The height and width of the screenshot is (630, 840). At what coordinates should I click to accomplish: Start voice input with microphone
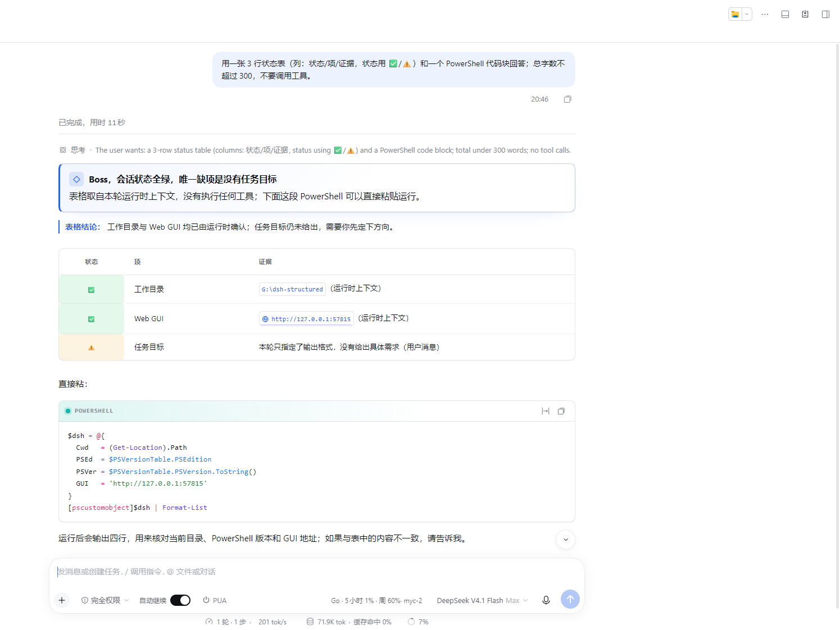pos(546,600)
